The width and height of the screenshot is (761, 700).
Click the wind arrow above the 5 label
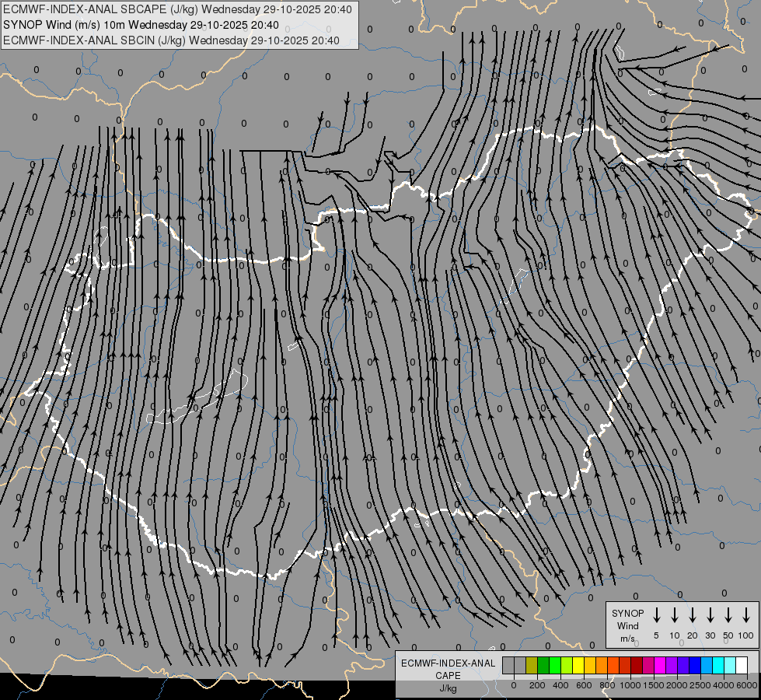click(x=656, y=615)
